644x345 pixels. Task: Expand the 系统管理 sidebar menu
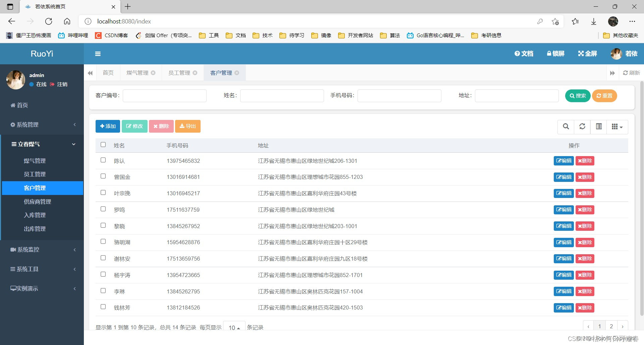42,125
